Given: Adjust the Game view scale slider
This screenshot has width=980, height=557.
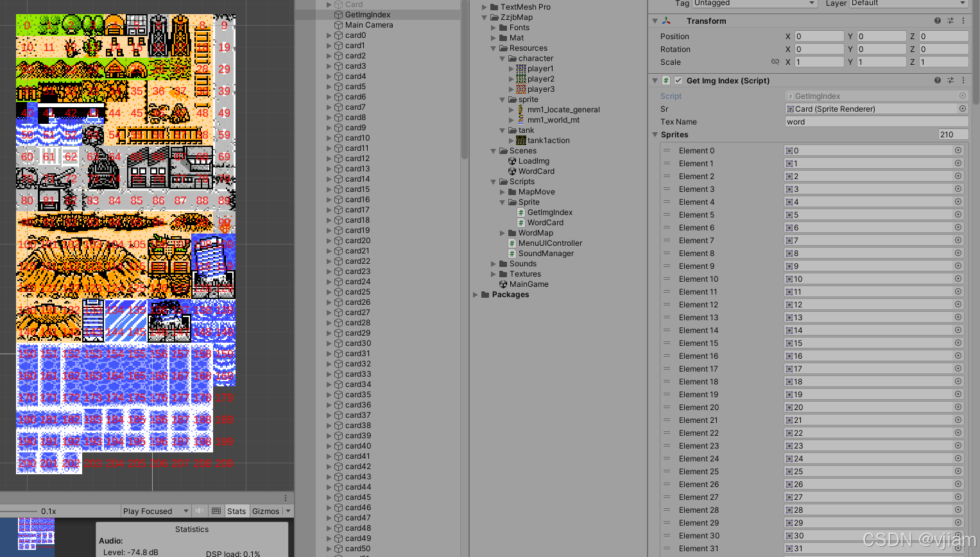Looking at the screenshot, I should coord(19,511).
